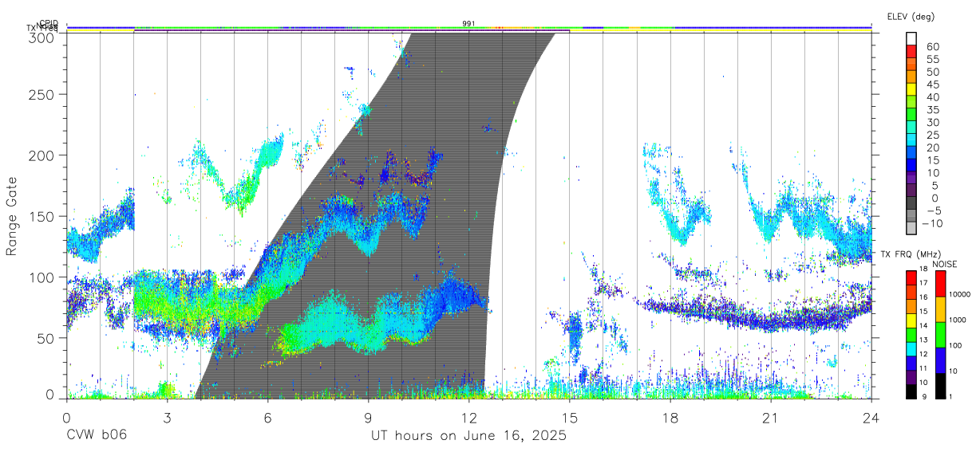Click the '200' range gate tick label
980x452 pixels.
click(41, 155)
